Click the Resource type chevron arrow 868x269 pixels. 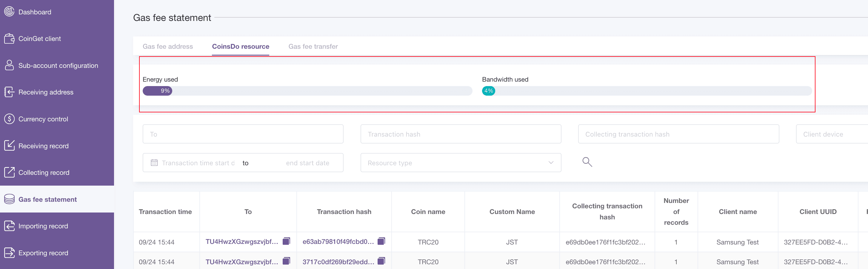[x=551, y=163]
